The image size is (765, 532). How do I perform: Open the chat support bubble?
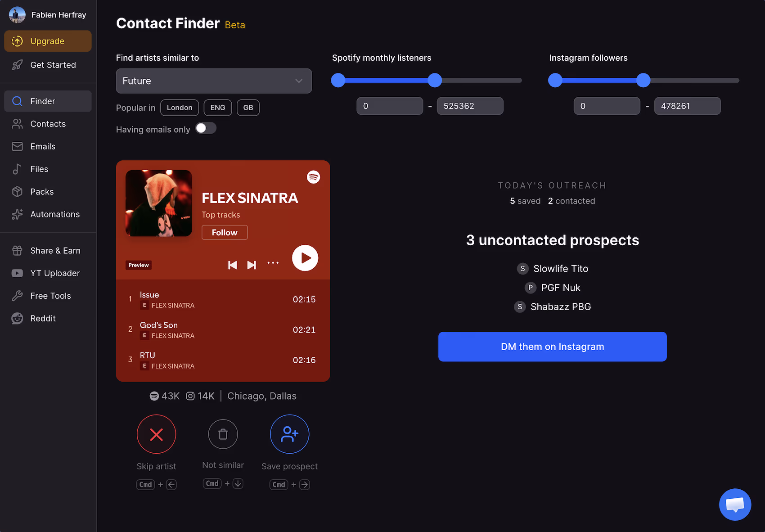[x=735, y=505]
